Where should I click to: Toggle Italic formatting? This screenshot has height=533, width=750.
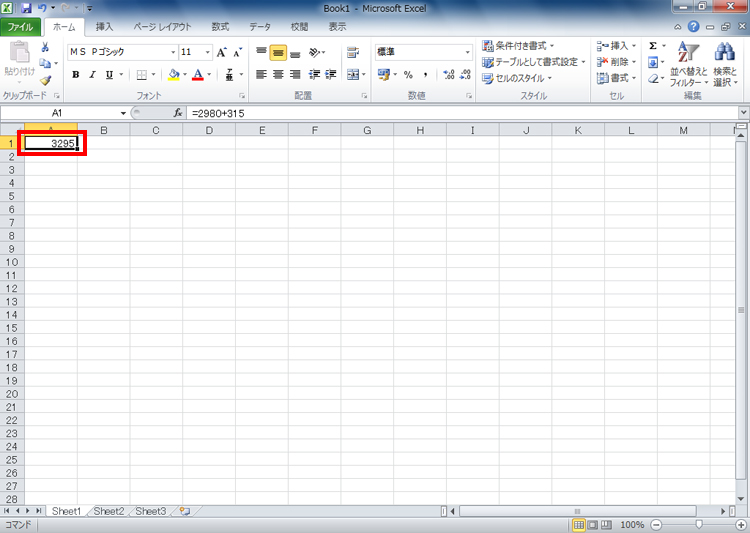tap(92, 75)
